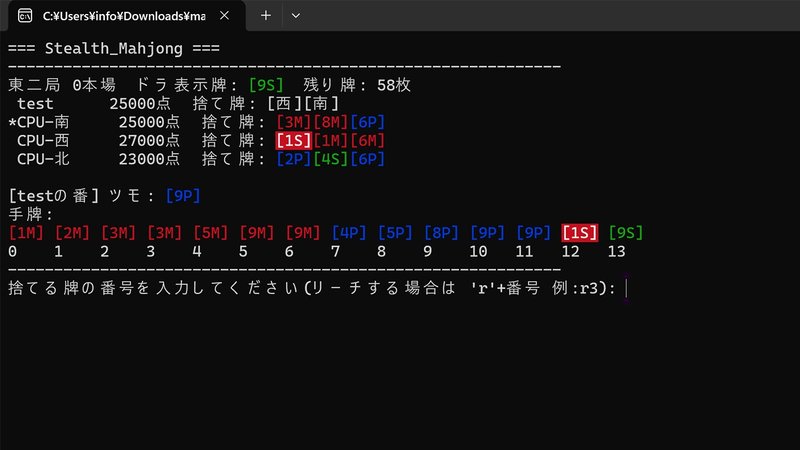Screen dimensions: 800x450
Task: Open a new terminal tab with plus
Action: click(x=266, y=16)
